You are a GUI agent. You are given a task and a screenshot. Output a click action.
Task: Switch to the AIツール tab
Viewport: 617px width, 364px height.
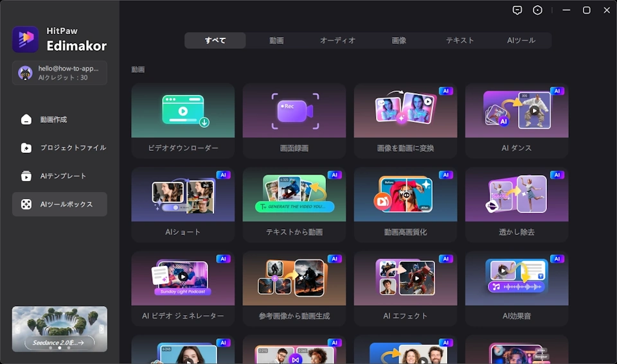(x=521, y=40)
